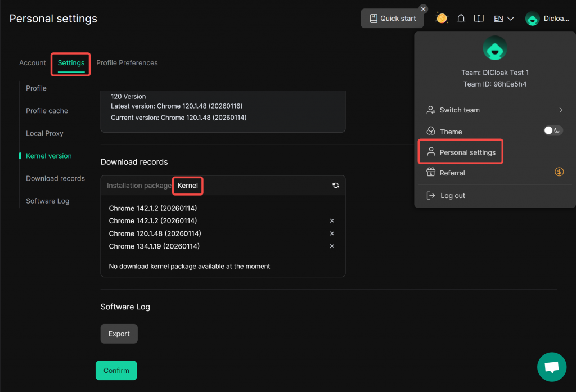
Task: Select the Installation package tab
Action: (139, 186)
